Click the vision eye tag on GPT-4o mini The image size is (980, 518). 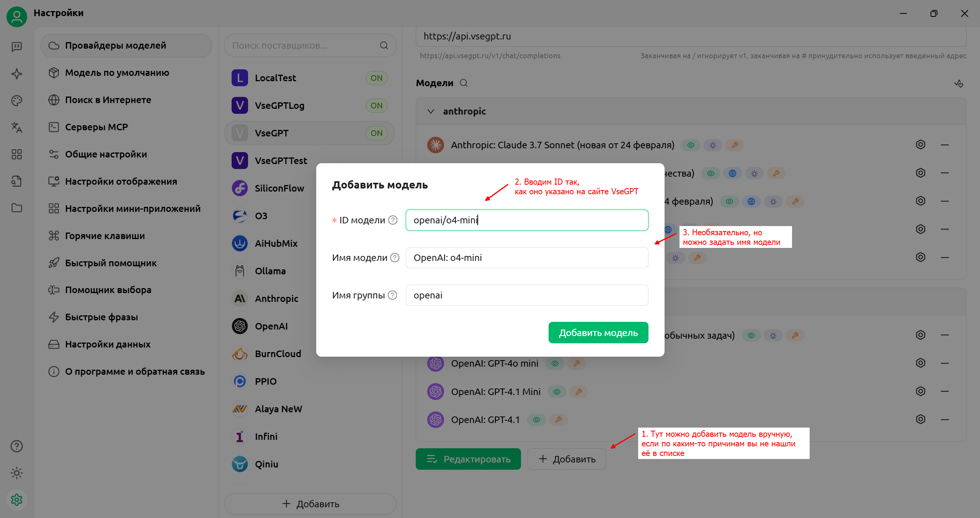[555, 363]
